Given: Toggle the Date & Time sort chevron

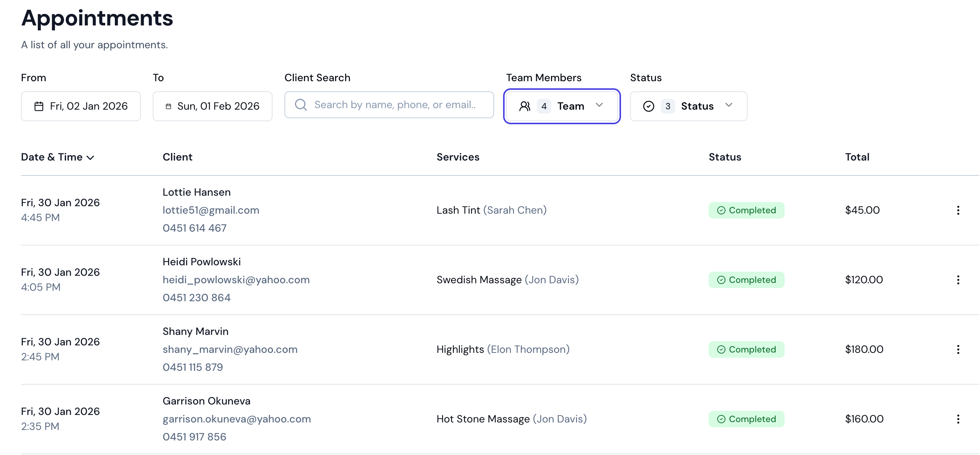Looking at the screenshot, I should (x=91, y=157).
